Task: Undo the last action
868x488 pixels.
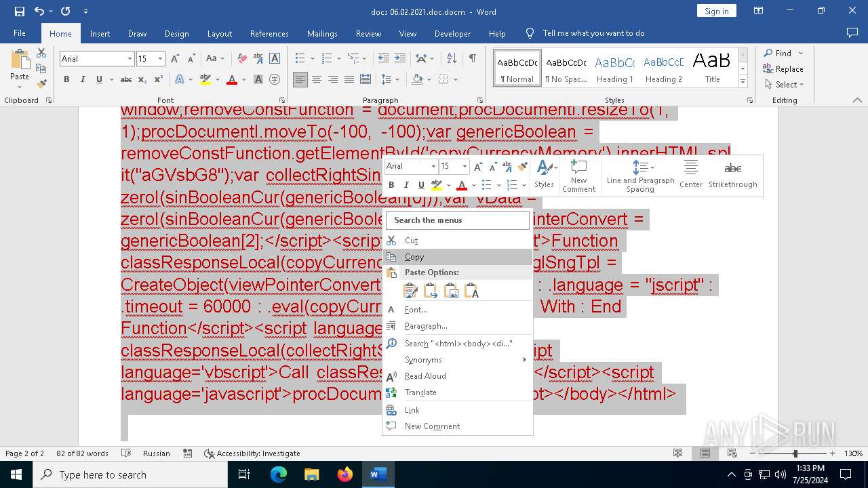Action: tap(39, 12)
